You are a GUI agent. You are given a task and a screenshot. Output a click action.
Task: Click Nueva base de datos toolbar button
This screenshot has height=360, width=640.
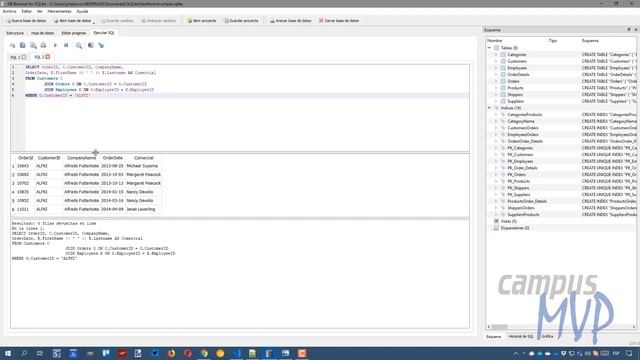point(27,20)
